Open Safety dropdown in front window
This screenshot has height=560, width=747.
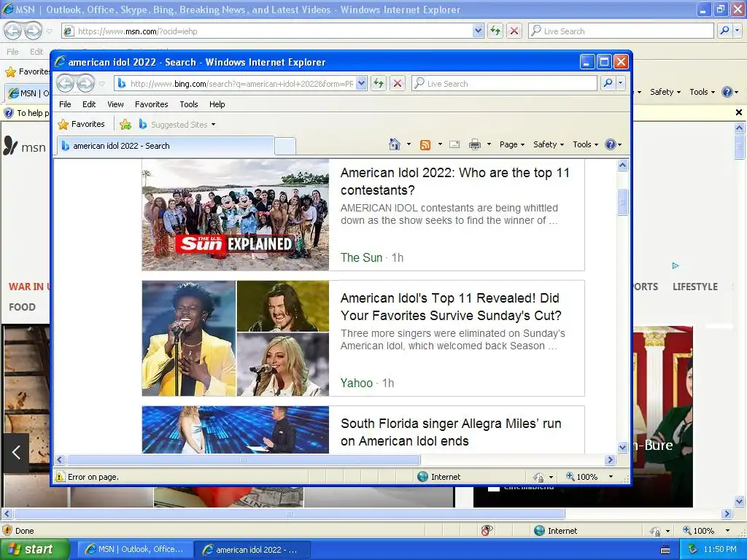[549, 144]
